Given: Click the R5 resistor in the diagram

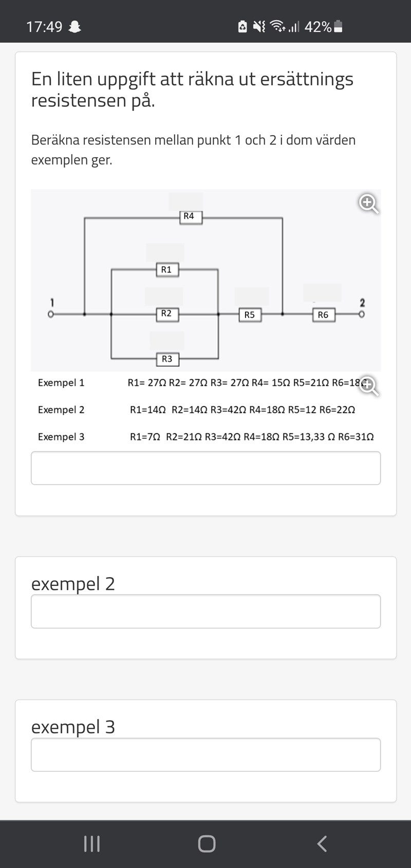Looking at the screenshot, I should [250, 315].
